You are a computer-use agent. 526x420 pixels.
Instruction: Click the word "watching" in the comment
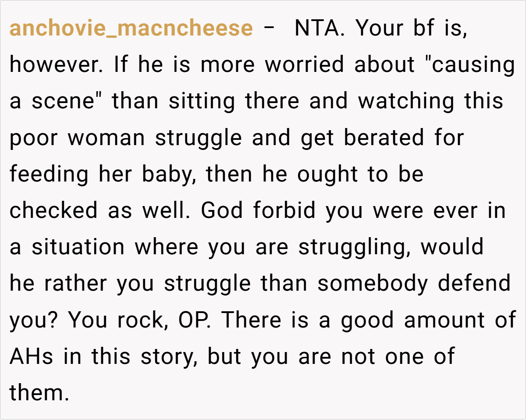406,101
